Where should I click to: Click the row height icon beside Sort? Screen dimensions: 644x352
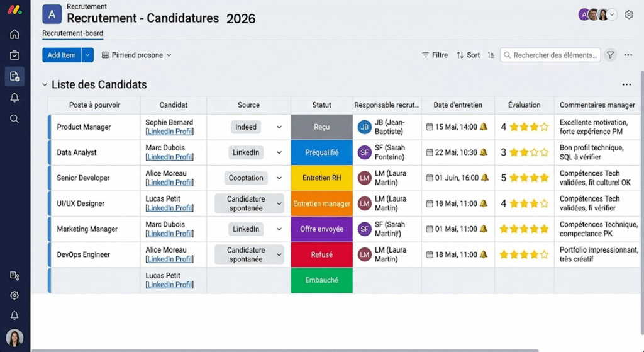[x=491, y=55]
